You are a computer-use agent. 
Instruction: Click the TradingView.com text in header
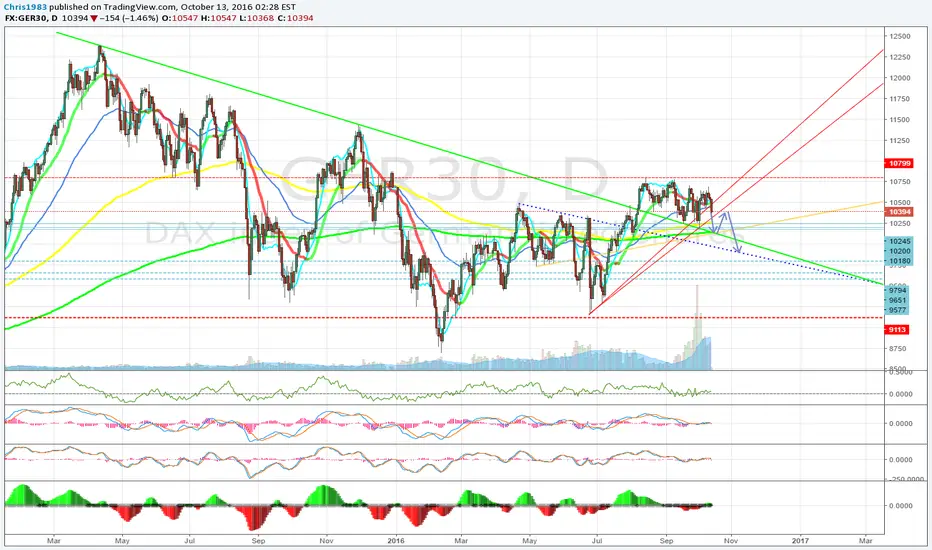[141, 7]
